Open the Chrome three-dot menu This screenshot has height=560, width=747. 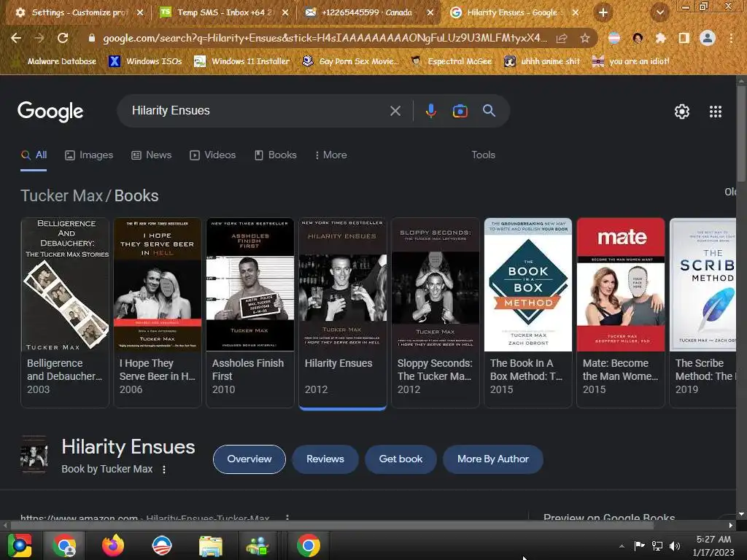(731, 38)
